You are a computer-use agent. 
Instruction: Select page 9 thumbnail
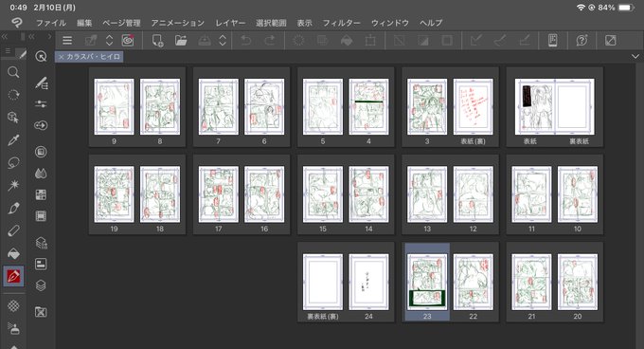click(x=114, y=107)
